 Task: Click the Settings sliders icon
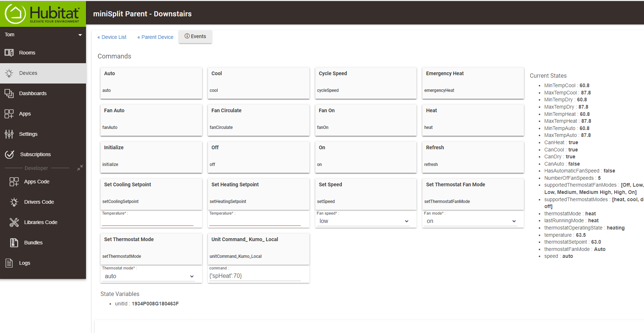click(9, 134)
